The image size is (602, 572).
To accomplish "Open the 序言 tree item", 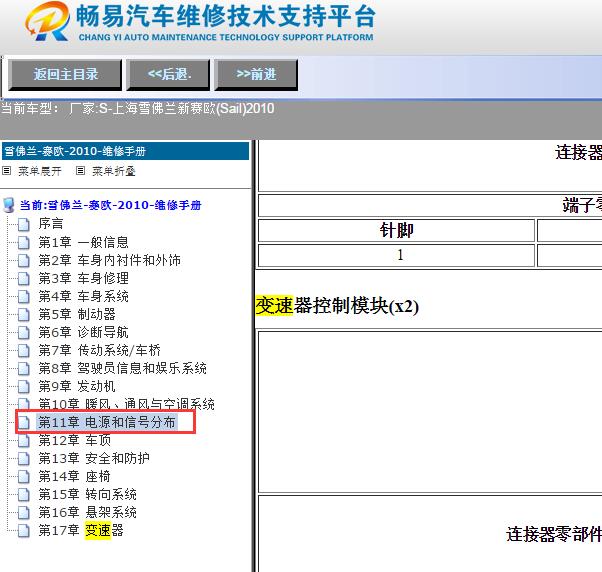I will tap(51, 223).
